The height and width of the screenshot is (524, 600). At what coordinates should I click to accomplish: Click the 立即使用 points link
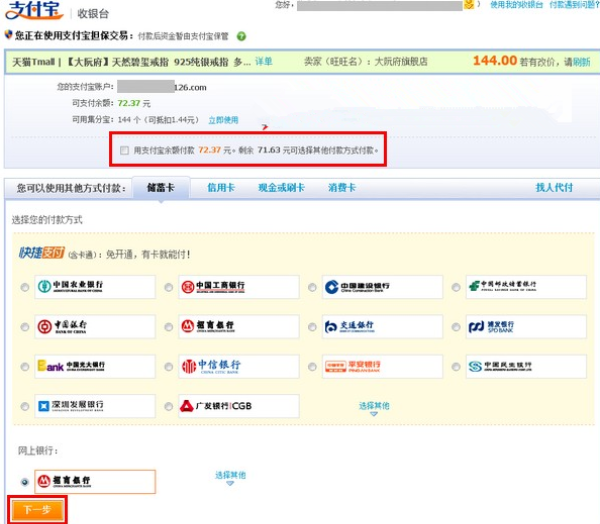tap(223, 119)
